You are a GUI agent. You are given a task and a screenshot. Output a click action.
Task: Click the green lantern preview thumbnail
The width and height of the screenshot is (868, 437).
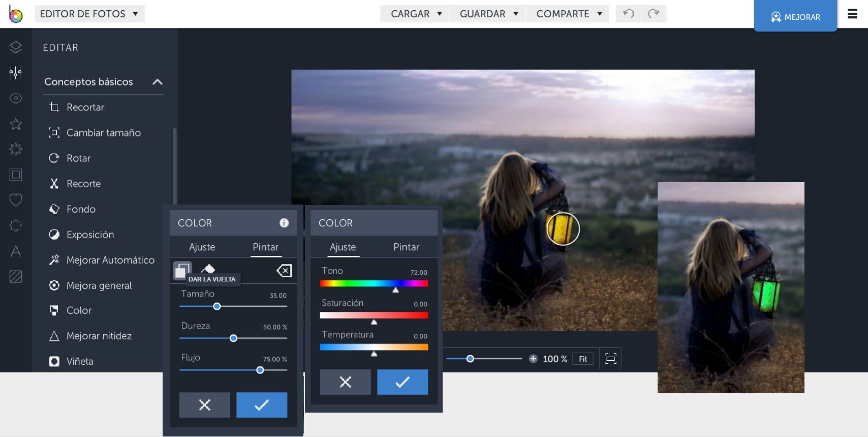pos(730,287)
